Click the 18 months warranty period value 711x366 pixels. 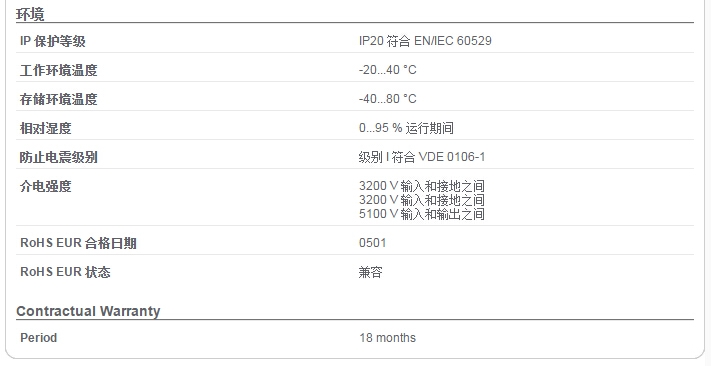click(388, 338)
